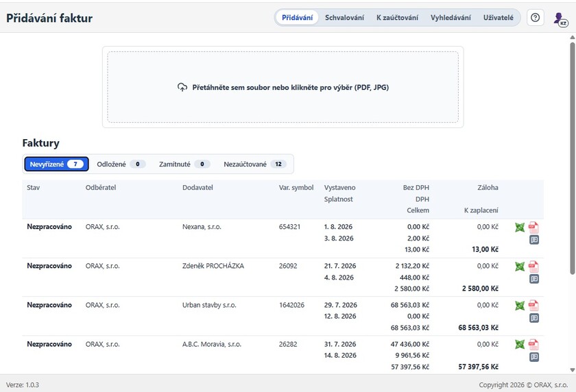Open the K zaúčtování tab
Screen dimensions: 576x392
click(x=397, y=18)
